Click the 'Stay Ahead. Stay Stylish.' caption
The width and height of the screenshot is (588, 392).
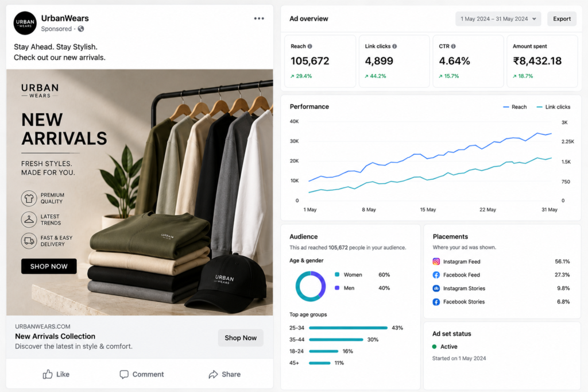[56, 47]
